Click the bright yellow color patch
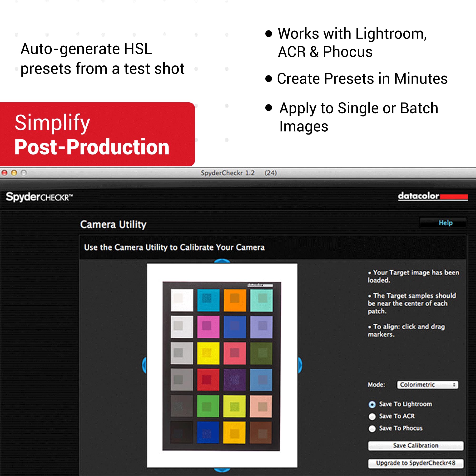The image size is (476, 476). click(208, 353)
